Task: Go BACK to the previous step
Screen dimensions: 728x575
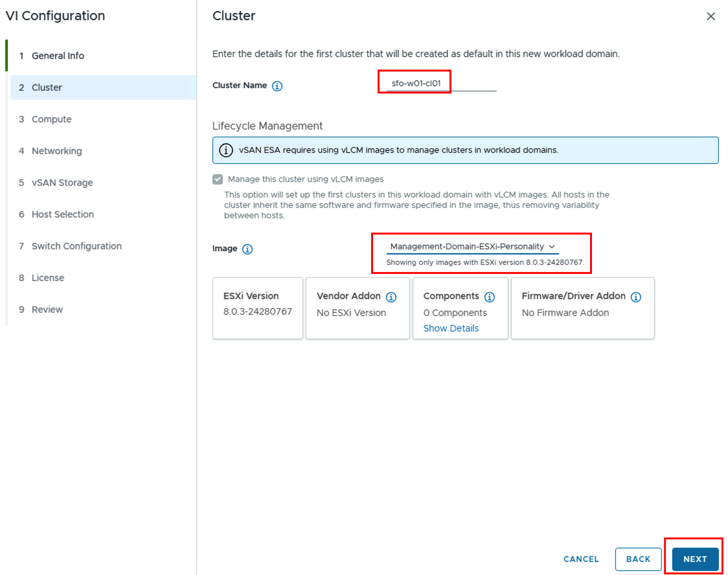Action: (x=638, y=559)
